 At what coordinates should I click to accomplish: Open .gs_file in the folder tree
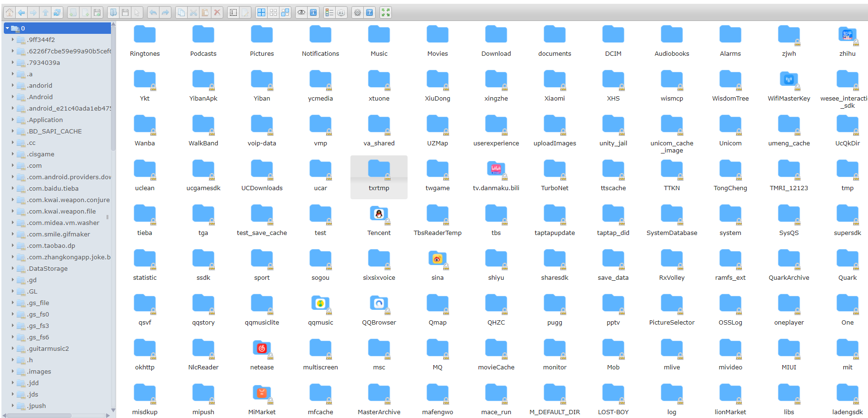click(38, 303)
